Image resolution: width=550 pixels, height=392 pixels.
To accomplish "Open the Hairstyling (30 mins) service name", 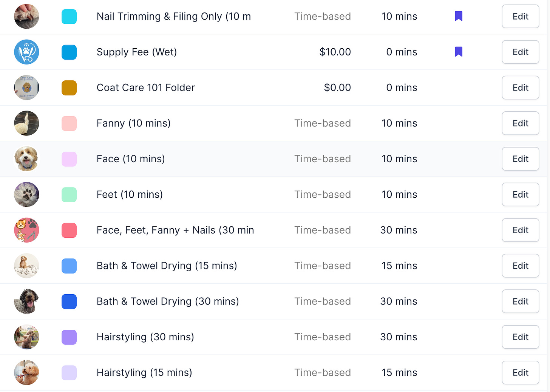I will point(145,337).
